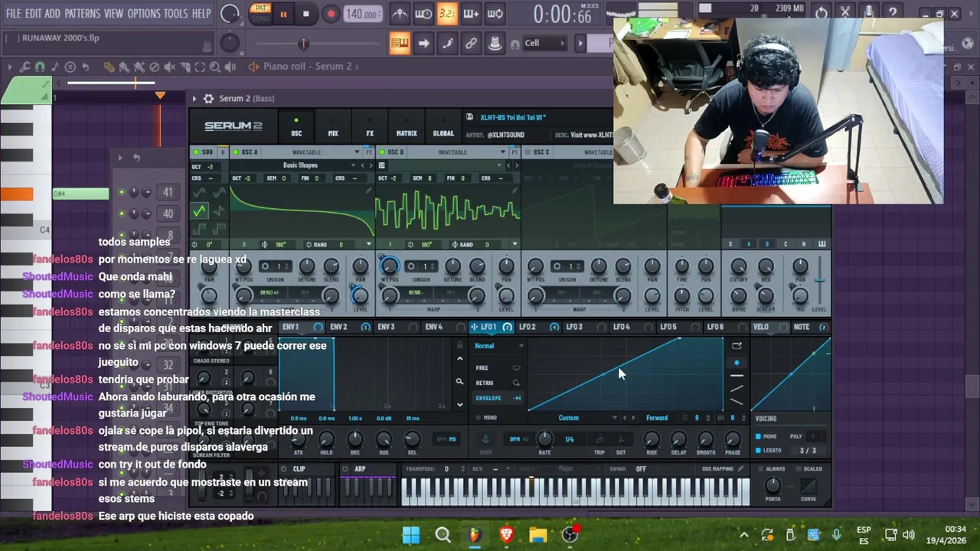Screen dimensions: 980x551
Task: Open the OPTIONS menu
Action: pos(143,14)
